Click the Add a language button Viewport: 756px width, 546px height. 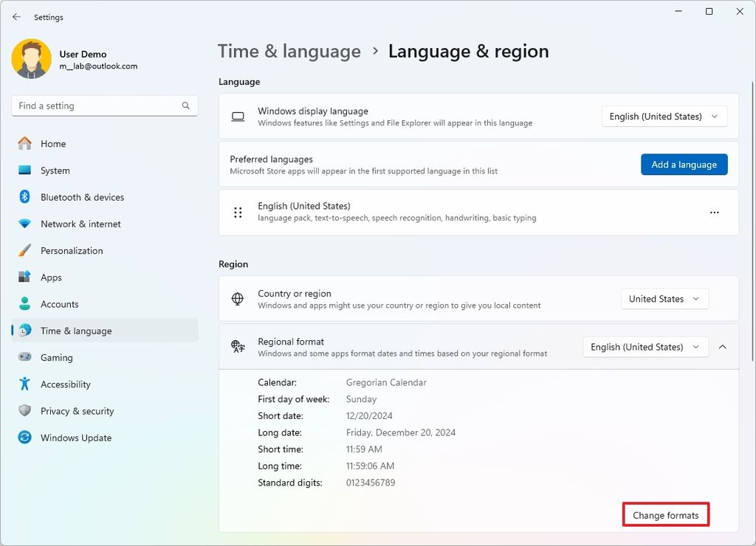tap(684, 165)
